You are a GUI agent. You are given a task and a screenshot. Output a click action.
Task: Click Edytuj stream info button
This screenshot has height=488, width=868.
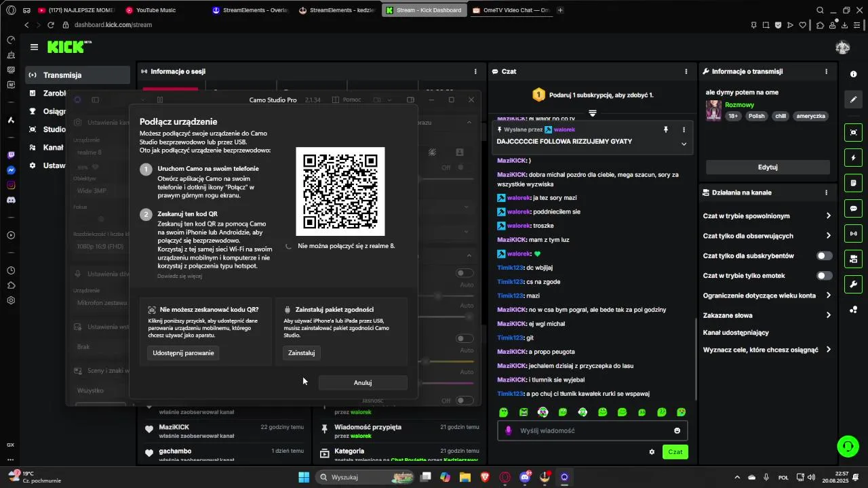[768, 167]
